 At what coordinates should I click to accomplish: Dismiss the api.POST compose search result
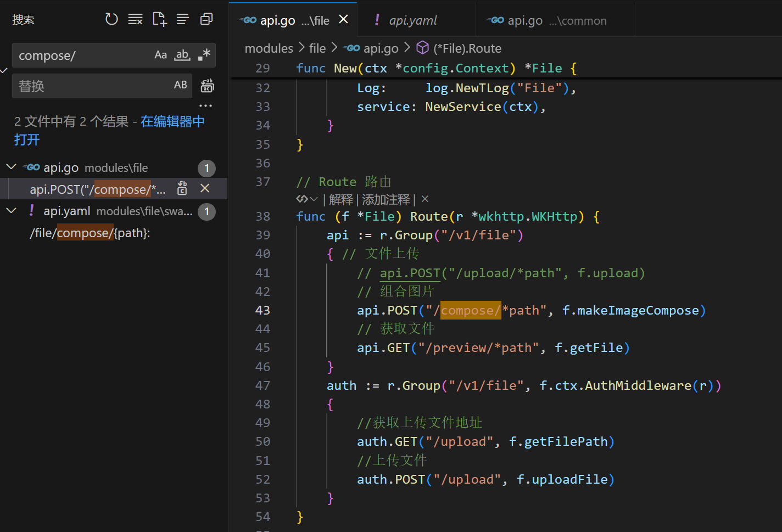tap(205, 188)
